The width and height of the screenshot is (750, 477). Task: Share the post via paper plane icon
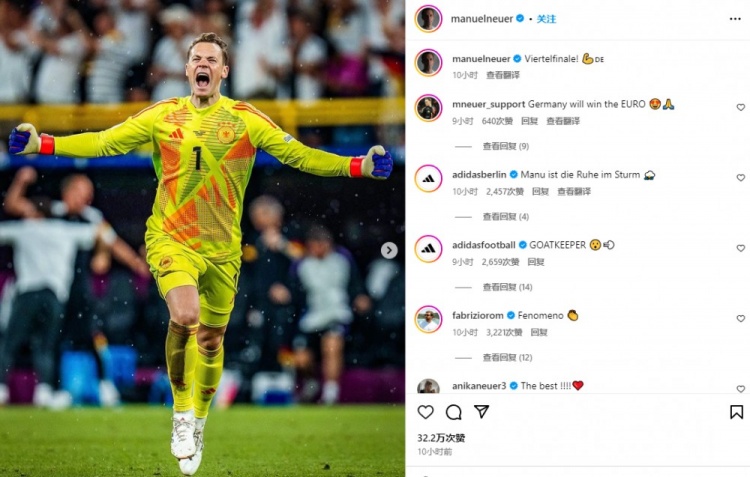(482, 411)
